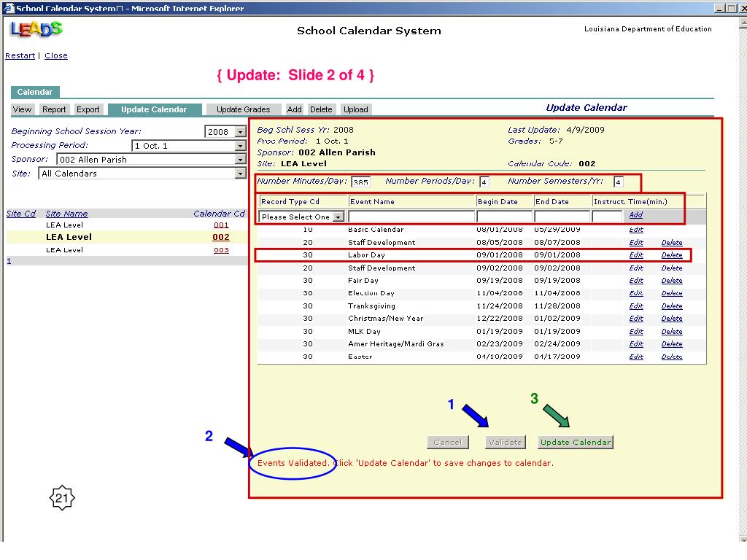Click the Number Semesters/Yr field
The image size is (747, 560).
[x=618, y=182]
